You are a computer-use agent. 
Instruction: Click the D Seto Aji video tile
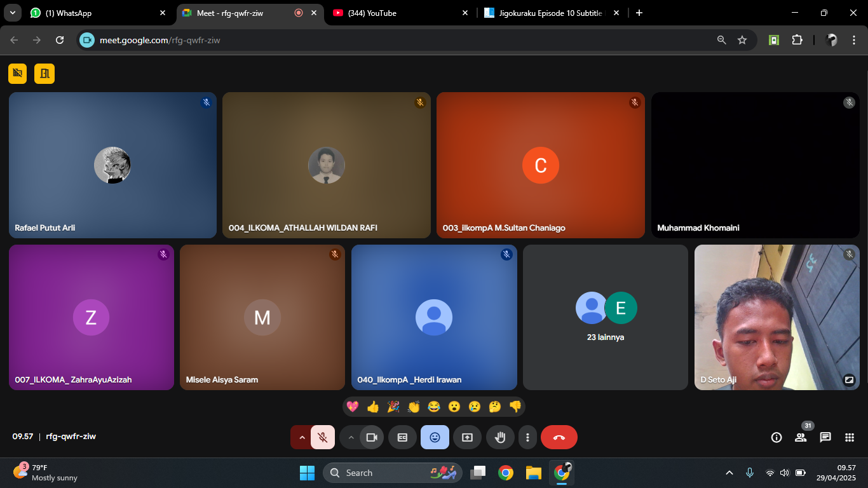tap(776, 318)
